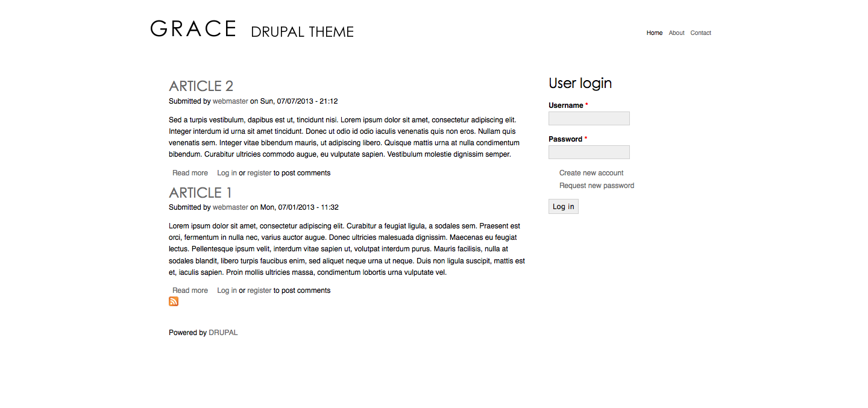Click the date text Sun, 07/07/2013 - 21:12

[x=299, y=101]
